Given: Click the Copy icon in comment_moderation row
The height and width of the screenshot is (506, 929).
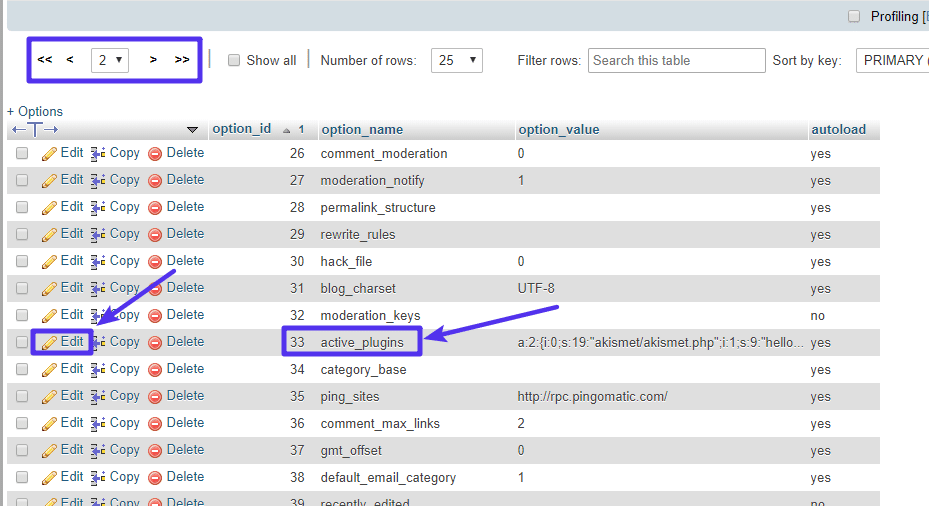Looking at the screenshot, I should tap(98, 154).
